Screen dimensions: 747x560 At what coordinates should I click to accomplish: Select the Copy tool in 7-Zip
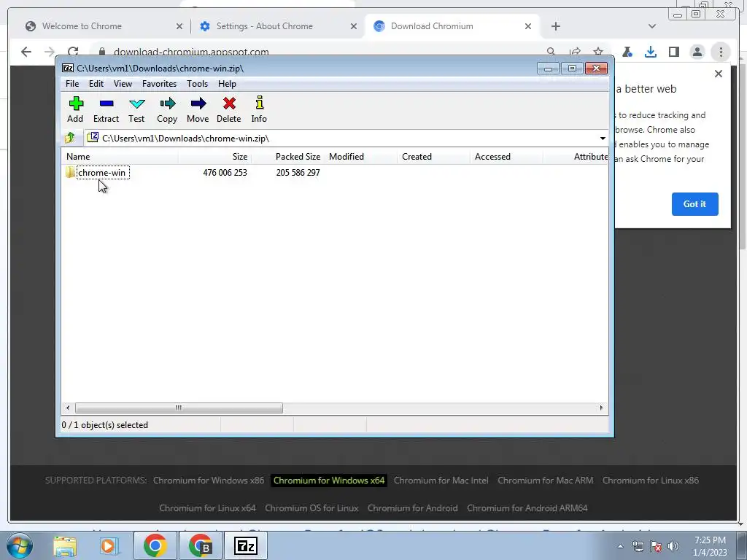coord(167,110)
